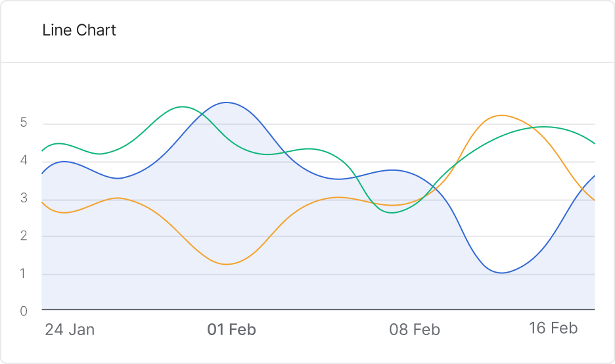This screenshot has width=615, height=364.
Task: Click the orange line's lowest trough
Action: tap(227, 264)
